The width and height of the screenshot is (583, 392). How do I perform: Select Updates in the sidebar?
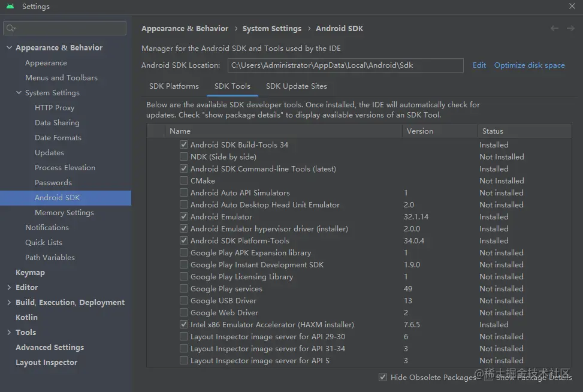coord(49,153)
